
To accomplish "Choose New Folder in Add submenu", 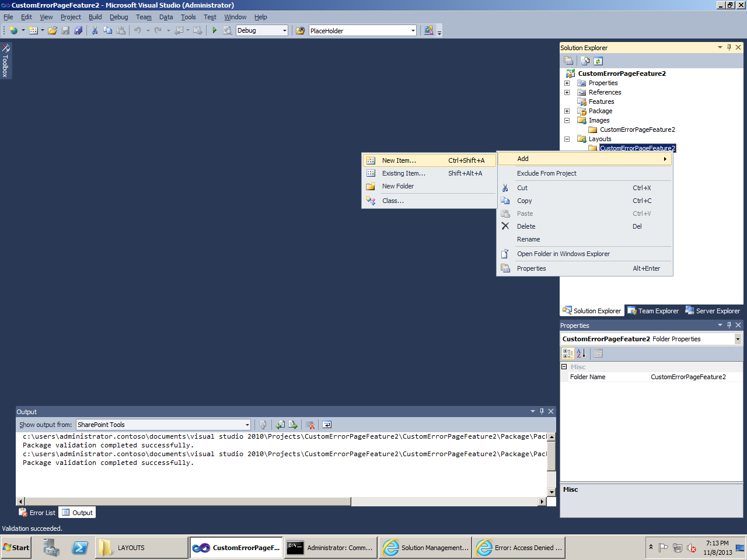I will click(430, 186).
